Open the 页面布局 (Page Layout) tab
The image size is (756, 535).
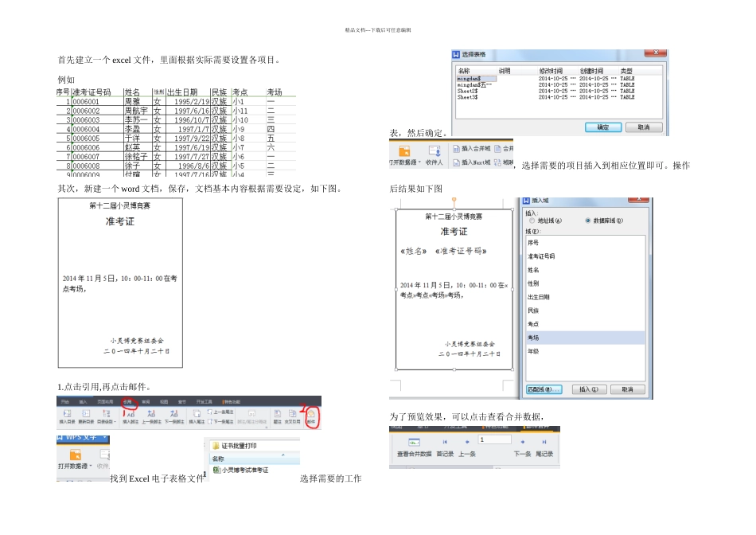point(105,401)
